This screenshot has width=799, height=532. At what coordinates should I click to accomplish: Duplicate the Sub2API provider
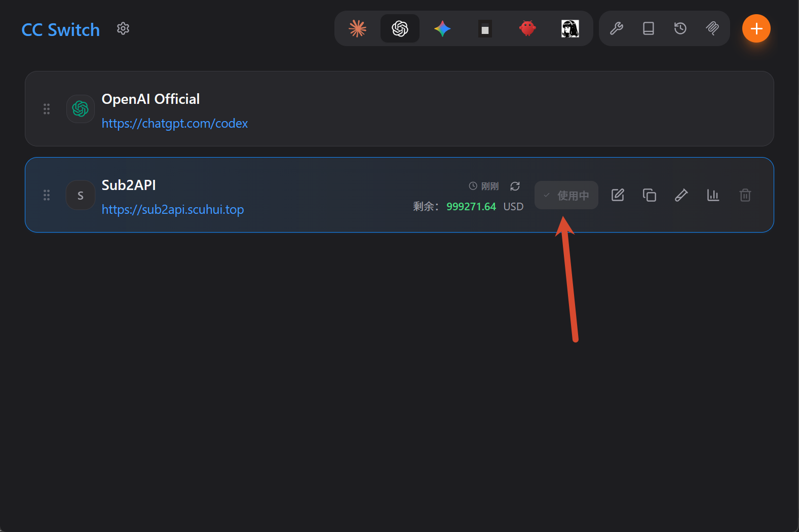tap(650, 195)
